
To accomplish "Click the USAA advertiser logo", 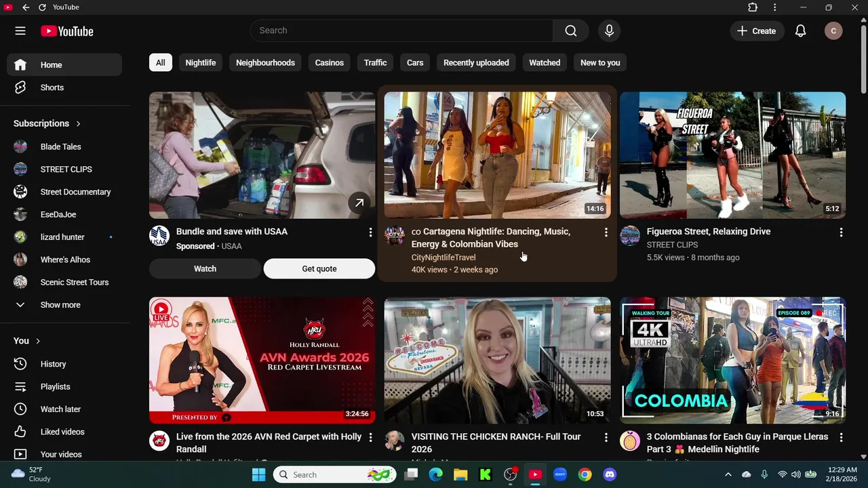I will click(x=159, y=236).
